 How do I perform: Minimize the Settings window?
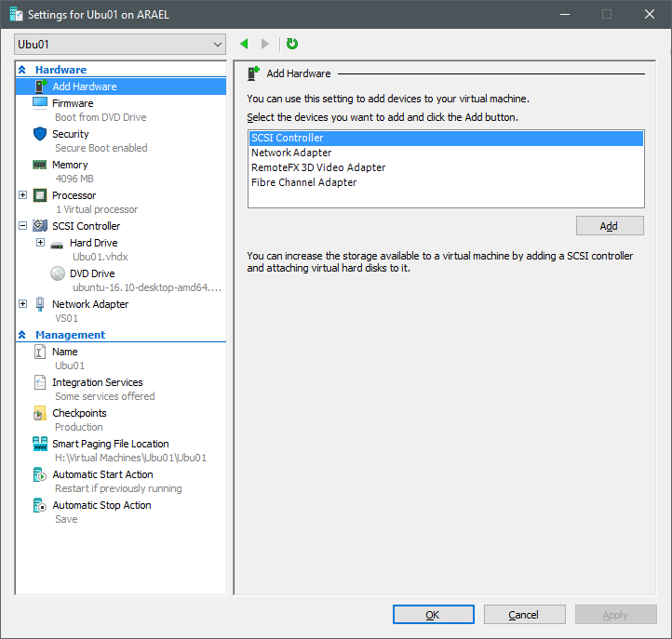pos(565,14)
